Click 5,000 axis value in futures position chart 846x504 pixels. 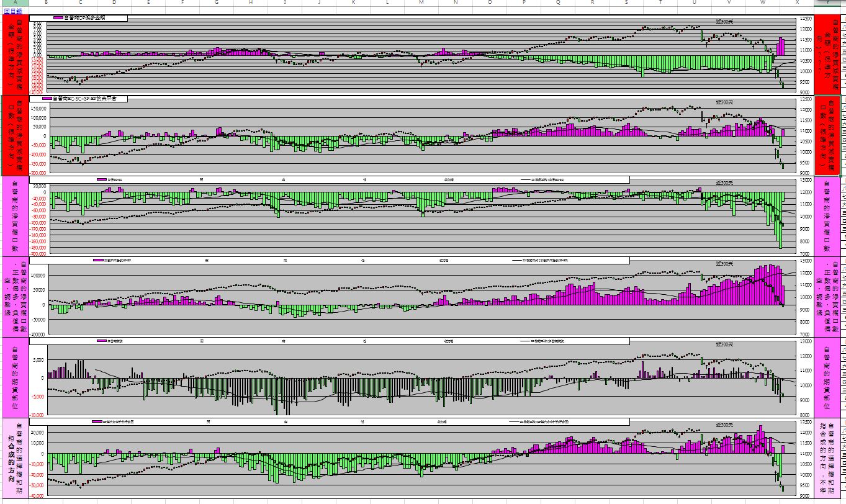pos(38,359)
